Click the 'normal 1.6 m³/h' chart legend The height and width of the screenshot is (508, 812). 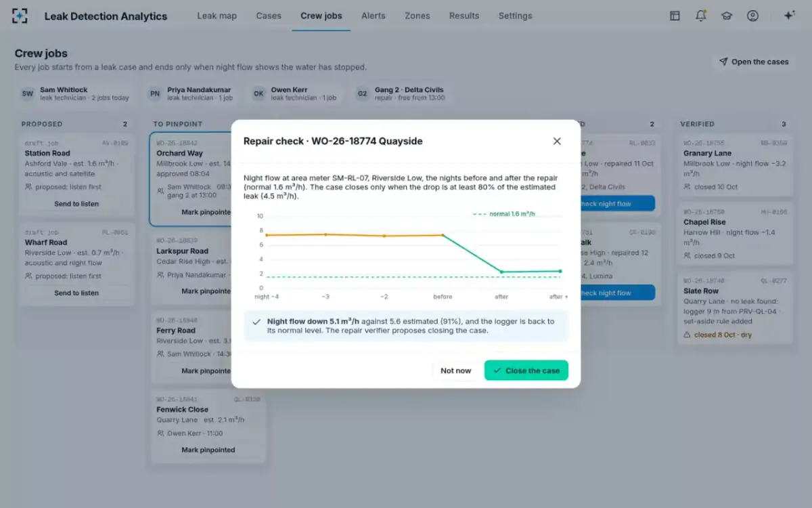(503, 214)
